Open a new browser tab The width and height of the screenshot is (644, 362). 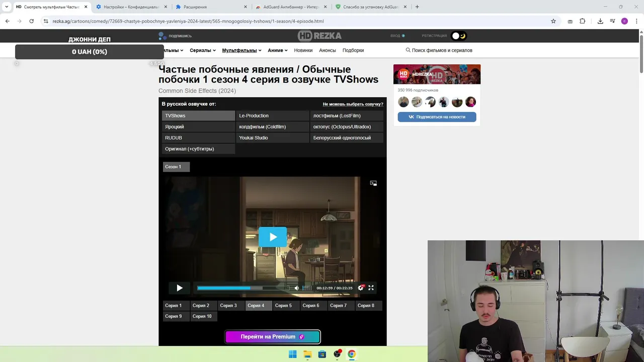tap(417, 7)
